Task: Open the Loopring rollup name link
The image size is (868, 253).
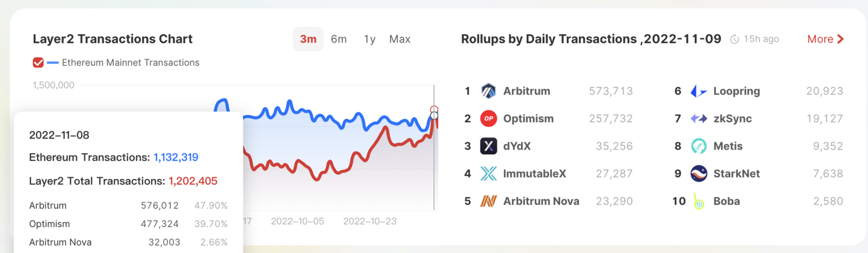Action: click(736, 91)
